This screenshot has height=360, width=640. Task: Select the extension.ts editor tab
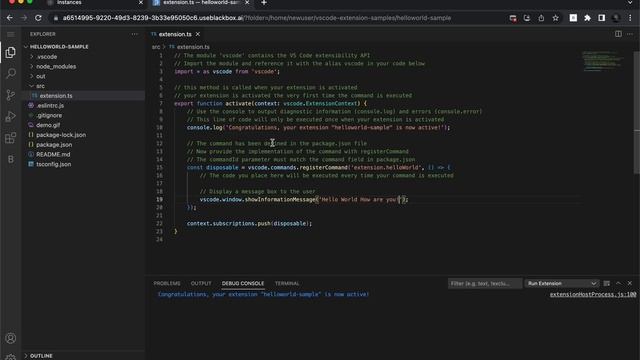click(x=175, y=34)
